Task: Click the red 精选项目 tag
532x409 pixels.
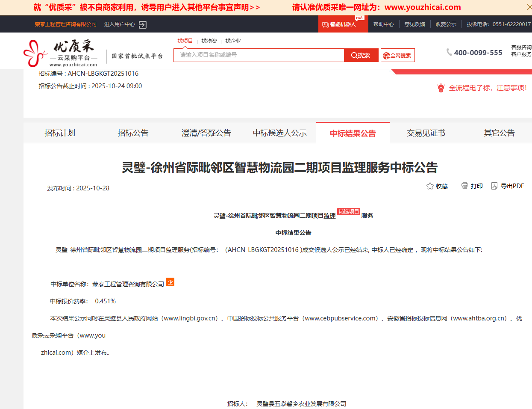Action: (349, 212)
